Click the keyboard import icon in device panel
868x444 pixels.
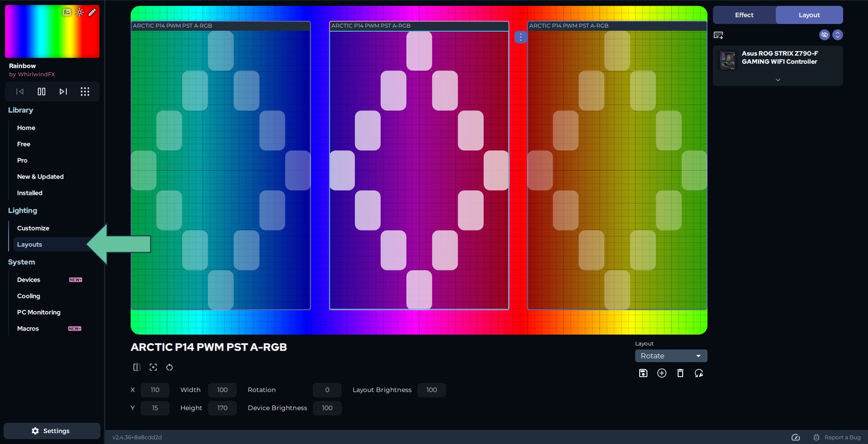coord(718,35)
